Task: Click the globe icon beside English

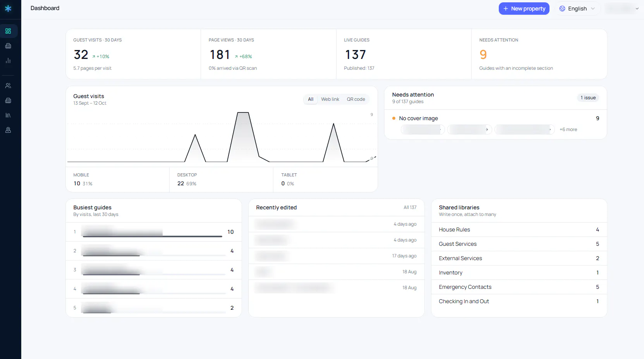Action: pos(562,9)
